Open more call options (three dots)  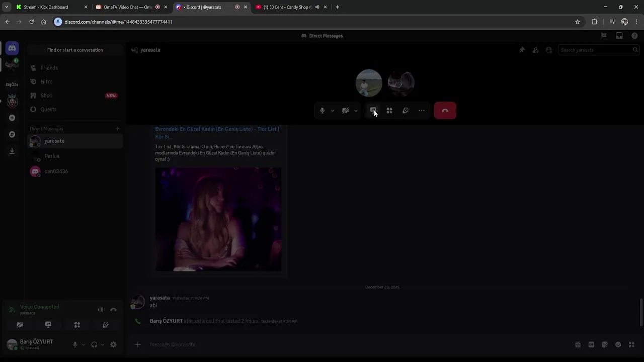pyautogui.click(x=422, y=111)
